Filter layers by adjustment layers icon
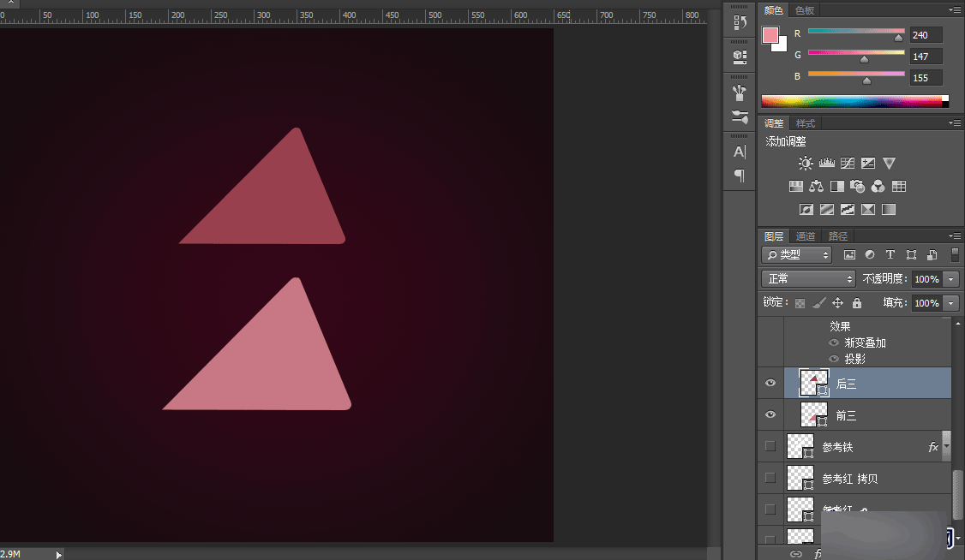The height and width of the screenshot is (560, 965). [x=870, y=254]
